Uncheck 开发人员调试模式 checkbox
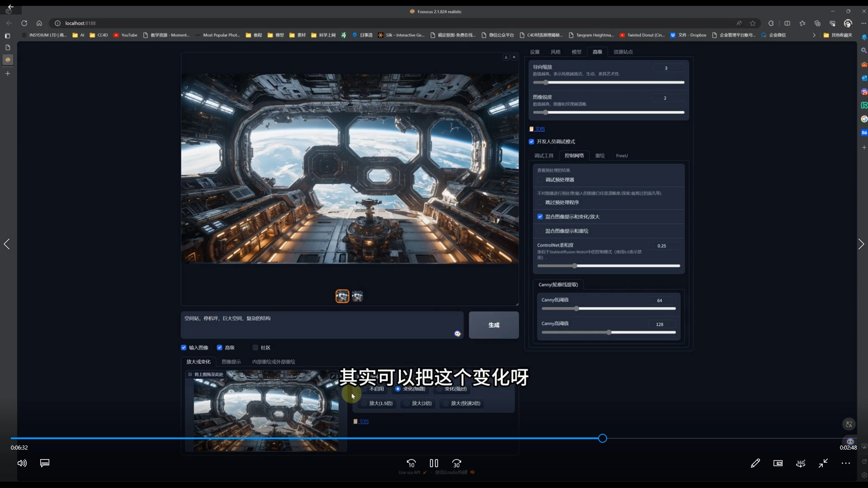 532,141
